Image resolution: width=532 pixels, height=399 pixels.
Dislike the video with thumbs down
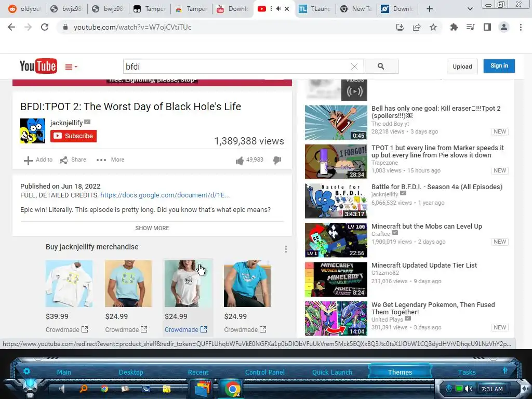[x=277, y=160]
